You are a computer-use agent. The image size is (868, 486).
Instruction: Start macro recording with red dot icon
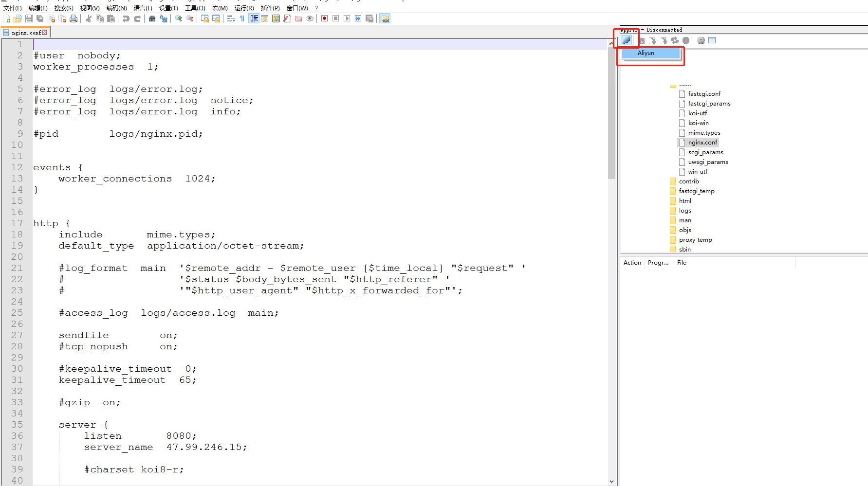click(x=325, y=18)
